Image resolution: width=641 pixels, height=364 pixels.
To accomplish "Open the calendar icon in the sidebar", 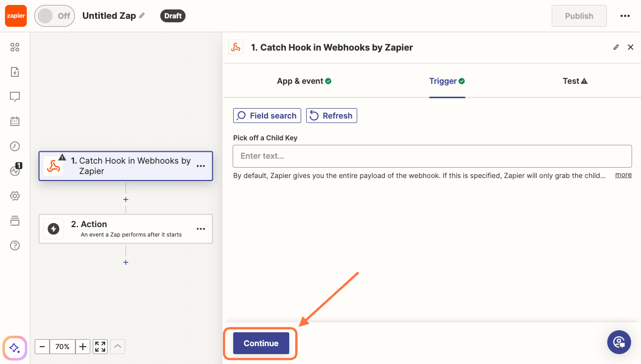I will coord(15,121).
